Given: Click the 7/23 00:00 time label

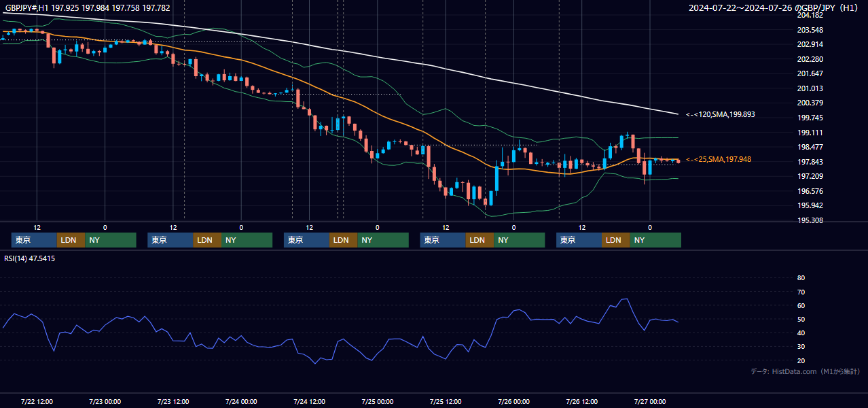Looking at the screenshot, I should coord(105,402).
